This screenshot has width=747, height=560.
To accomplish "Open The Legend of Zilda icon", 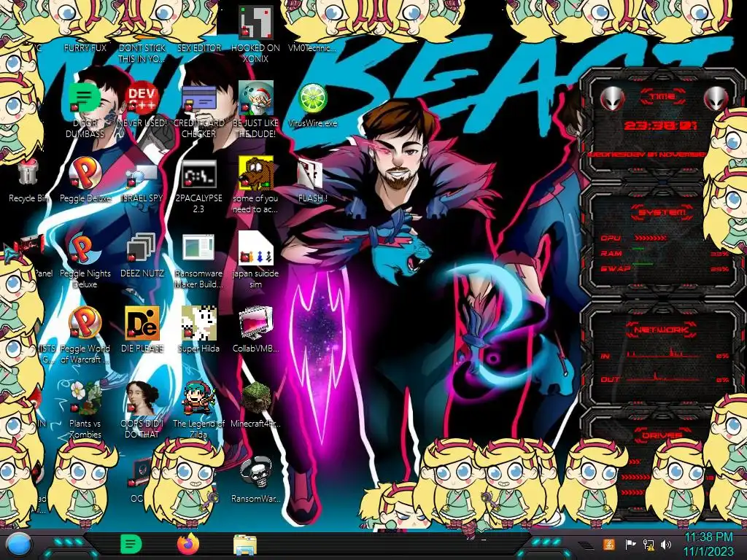I will pos(198,398).
